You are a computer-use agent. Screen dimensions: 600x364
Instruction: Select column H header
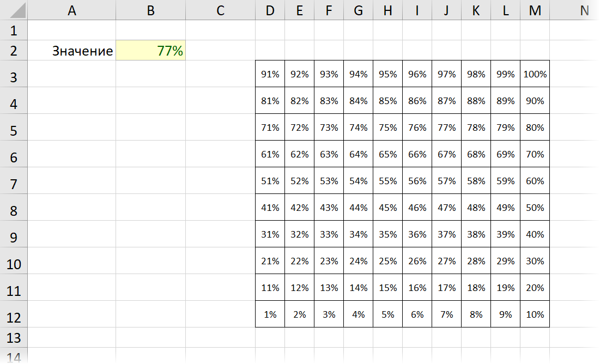pyautogui.click(x=387, y=10)
